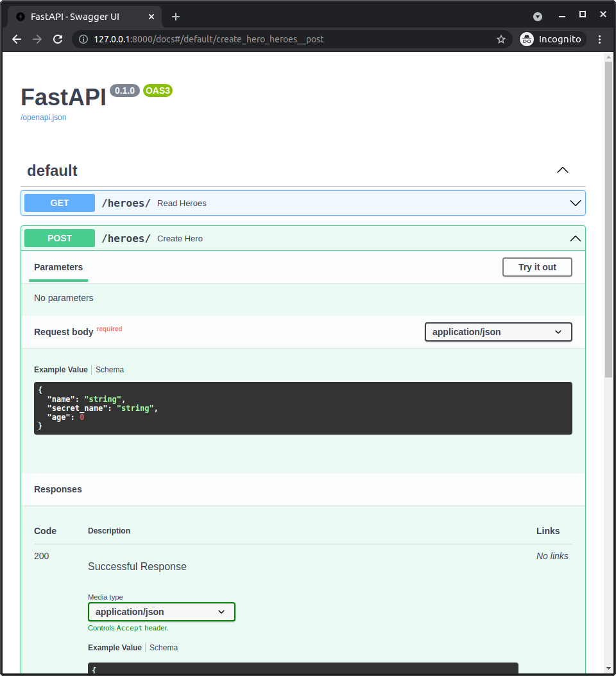Click the back navigation arrow
This screenshot has width=616, height=676.
tap(16, 39)
